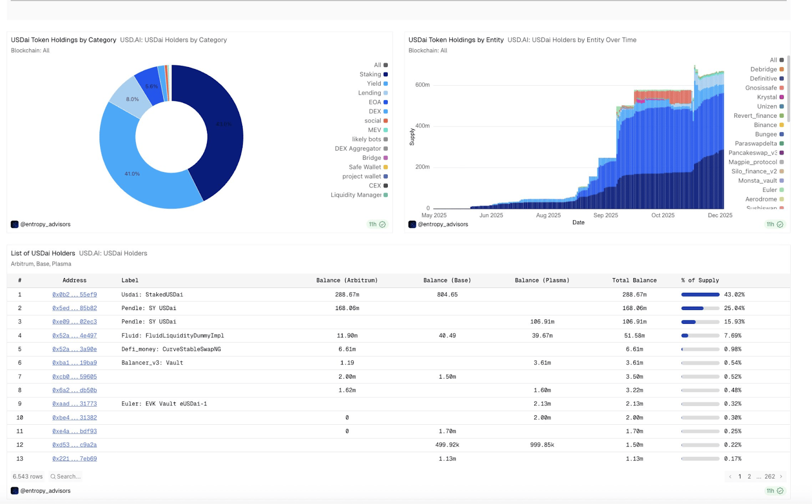The image size is (812, 504).
Task: Select All in category legend
Action: coord(381,65)
